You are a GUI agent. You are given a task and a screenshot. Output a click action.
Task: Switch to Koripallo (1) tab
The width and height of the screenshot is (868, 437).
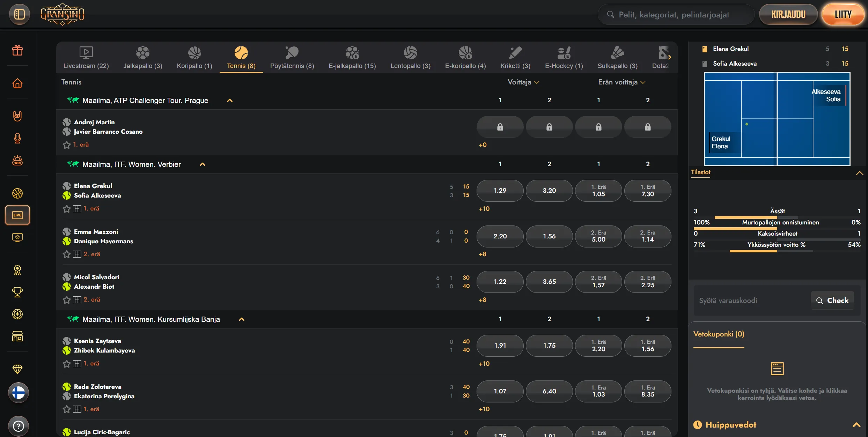[x=194, y=58]
